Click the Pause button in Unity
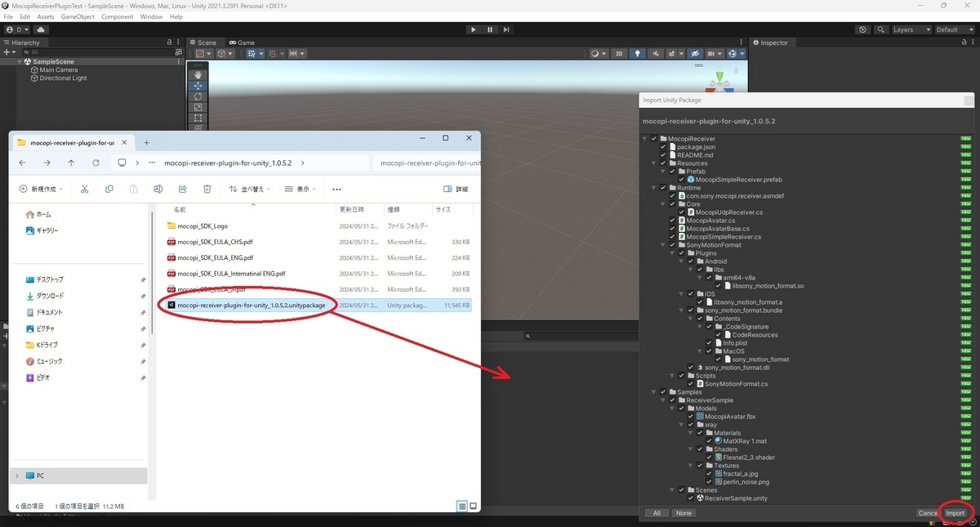 point(490,29)
